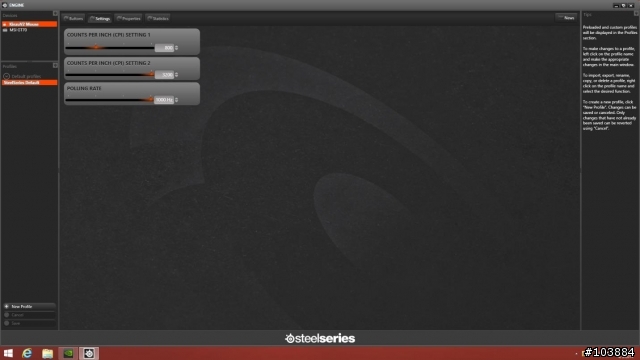The width and height of the screenshot is (640, 360).
Task: Select the Kinzu V2 Mouse device
Action: point(29,24)
